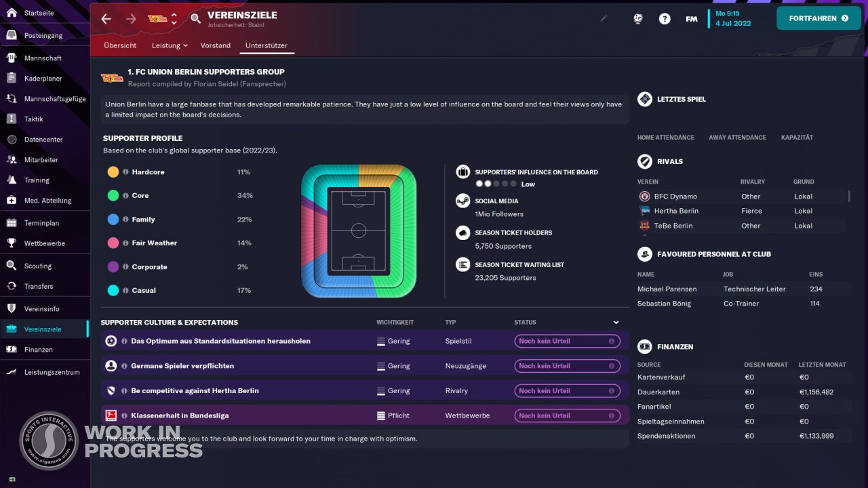Click the date Mo 9:15 4 Jul 2022
The image size is (868, 488).
733,18
